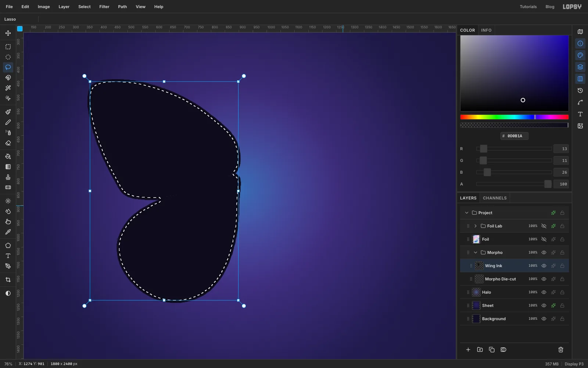Image resolution: width=588 pixels, height=368 pixels.
Task: Duplicate the selected layer
Action: pos(492,350)
